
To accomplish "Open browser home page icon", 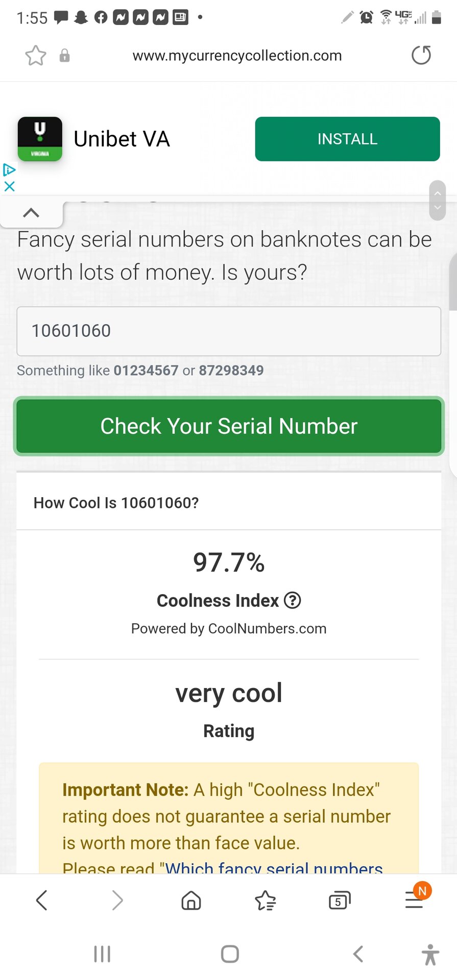I will pyautogui.click(x=191, y=900).
